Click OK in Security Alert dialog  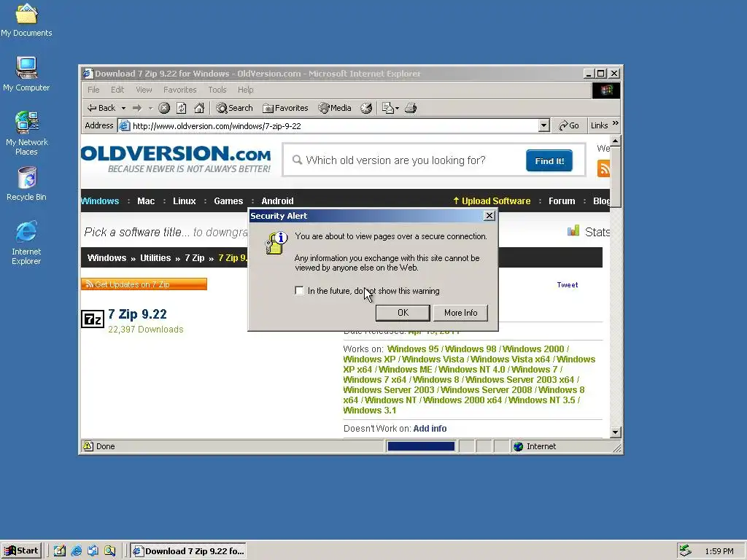pyautogui.click(x=403, y=313)
